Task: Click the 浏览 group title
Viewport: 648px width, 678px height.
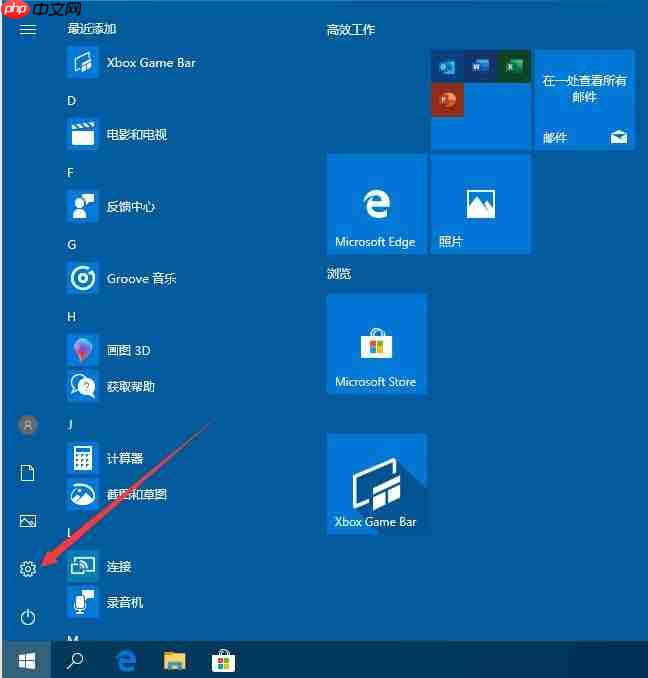Action: pyautogui.click(x=339, y=273)
